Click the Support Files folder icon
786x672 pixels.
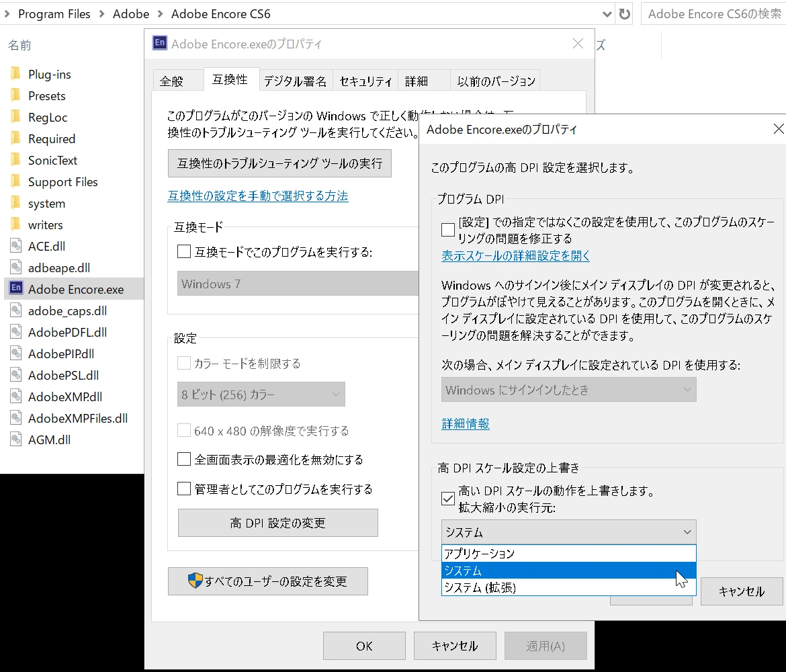16,181
